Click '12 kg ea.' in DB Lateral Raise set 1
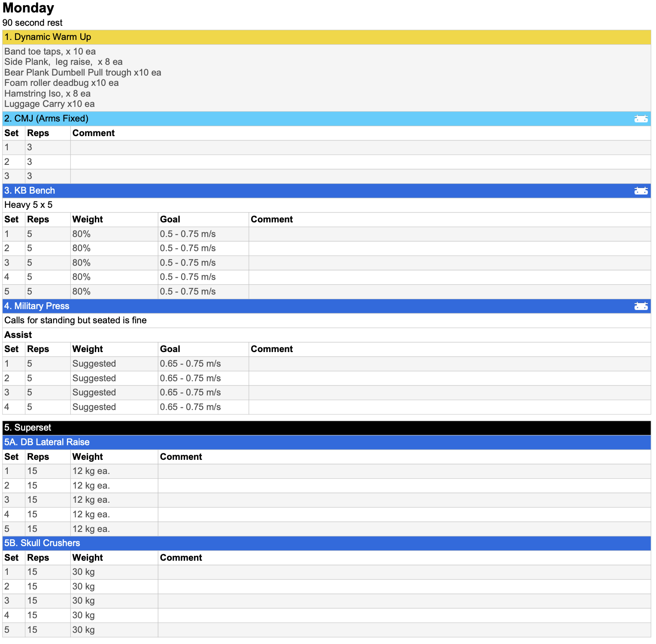The image size is (656, 644). [x=91, y=471]
